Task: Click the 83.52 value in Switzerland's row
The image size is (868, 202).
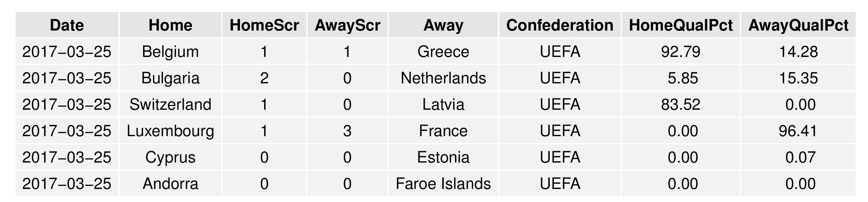Action: coord(681,104)
